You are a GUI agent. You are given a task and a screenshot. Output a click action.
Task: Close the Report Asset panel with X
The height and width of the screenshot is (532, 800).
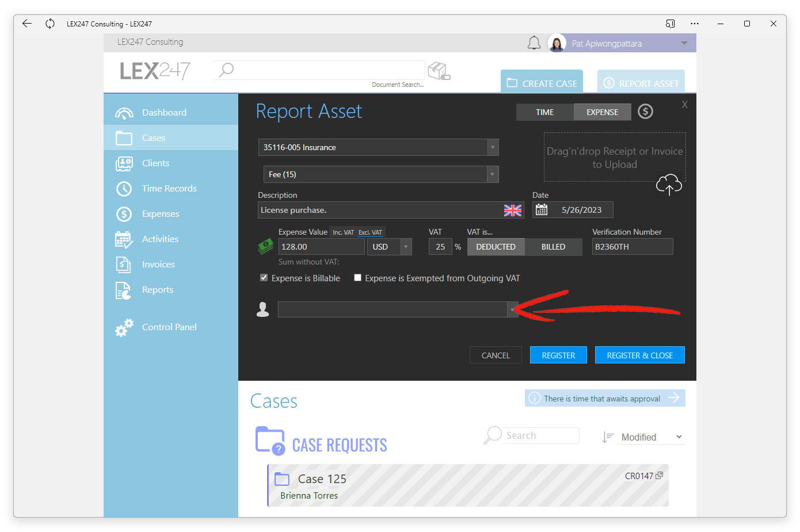684,105
